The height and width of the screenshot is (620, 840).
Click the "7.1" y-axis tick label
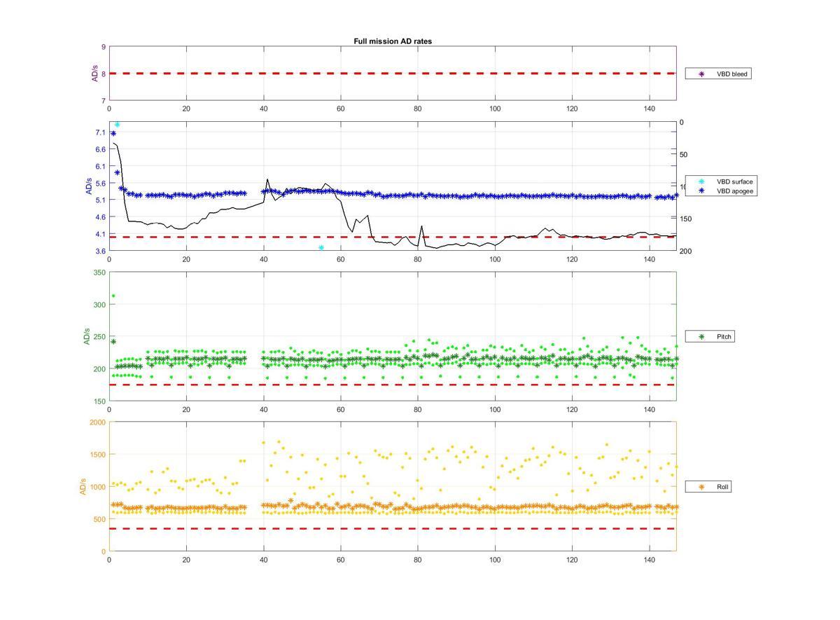tap(101, 132)
